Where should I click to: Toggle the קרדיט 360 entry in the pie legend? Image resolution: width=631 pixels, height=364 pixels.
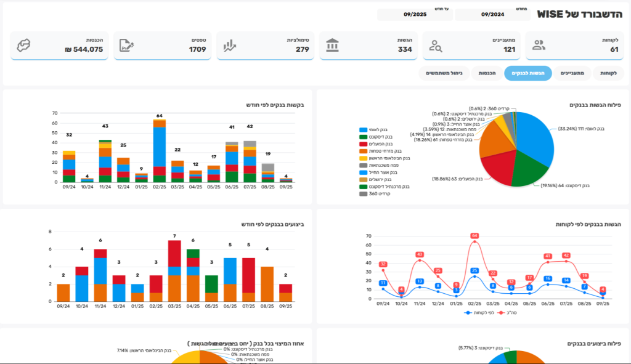(375, 193)
